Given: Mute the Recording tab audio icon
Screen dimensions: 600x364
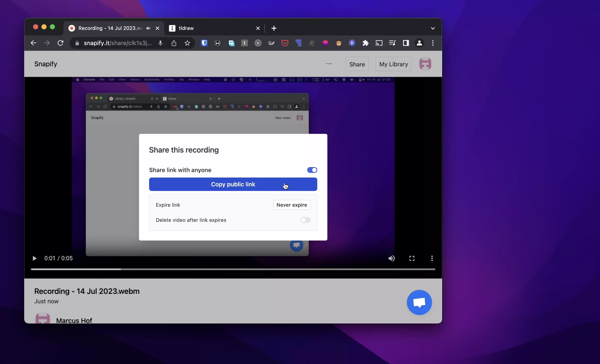Looking at the screenshot, I should click(148, 28).
